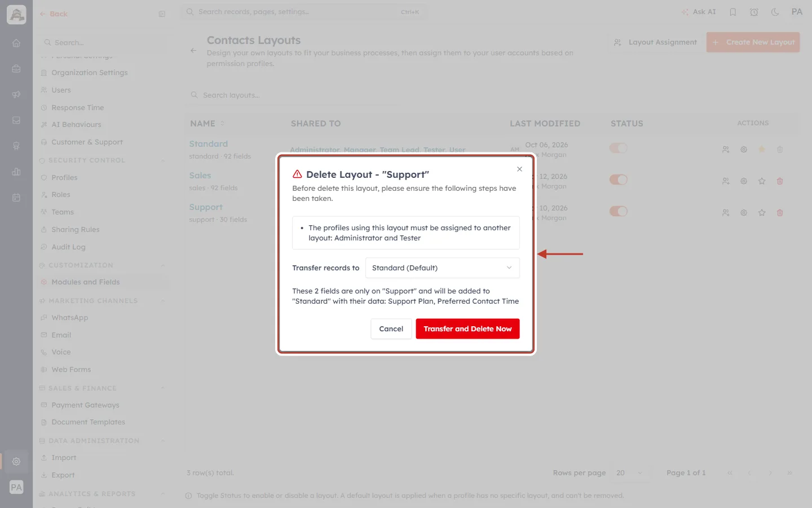Open the settings gear on the Support row

point(744,213)
